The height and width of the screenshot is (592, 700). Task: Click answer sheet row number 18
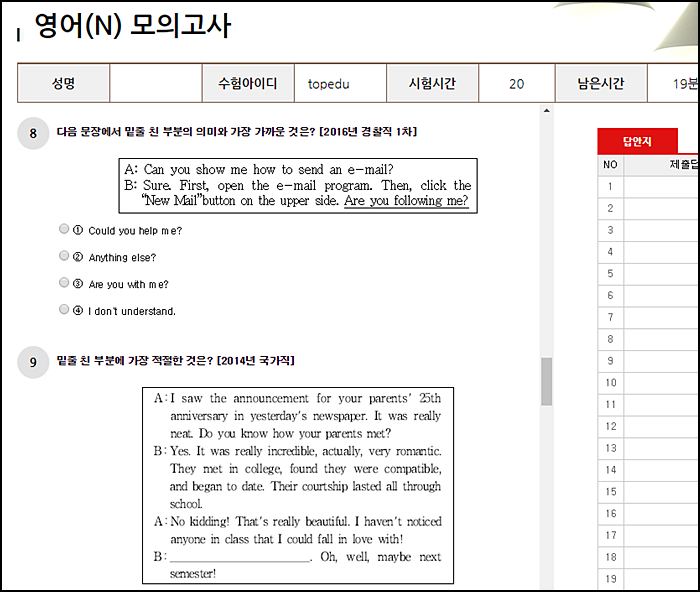tap(611, 557)
